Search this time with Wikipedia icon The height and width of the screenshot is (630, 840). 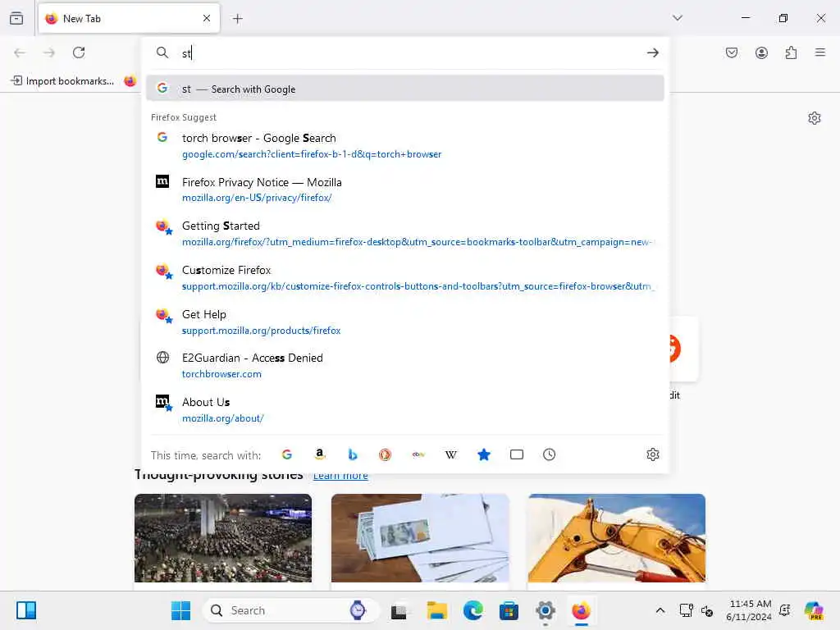coord(451,454)
